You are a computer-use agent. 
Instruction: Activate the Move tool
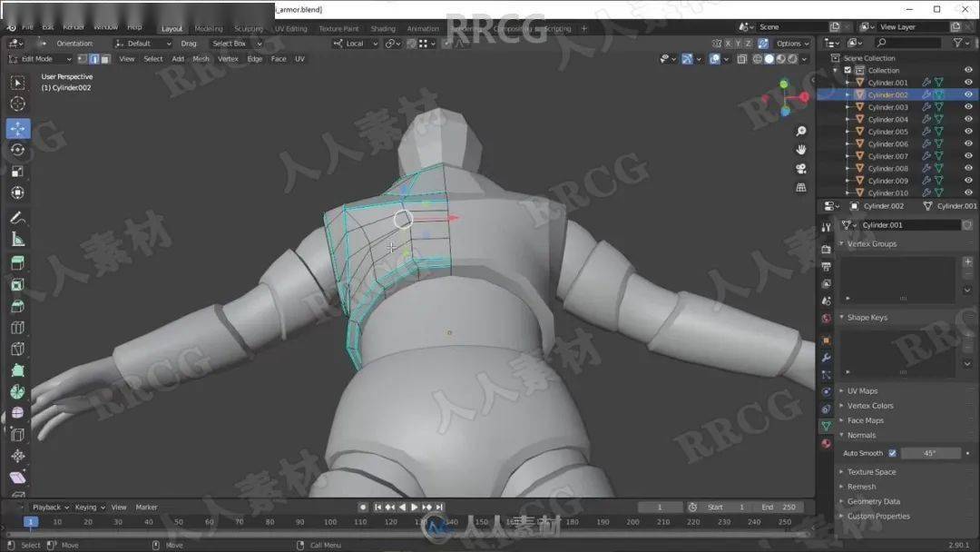(17, 129)
